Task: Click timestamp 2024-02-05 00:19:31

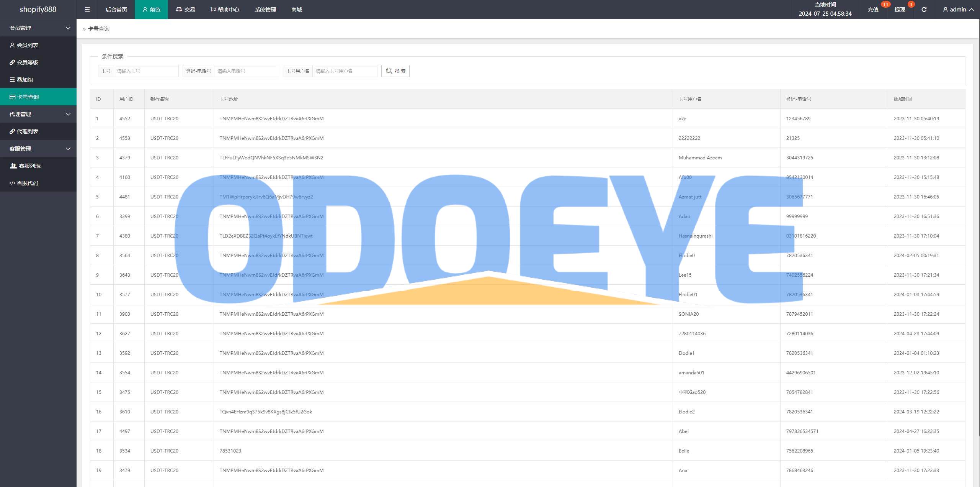Action: tap(916, 255)
